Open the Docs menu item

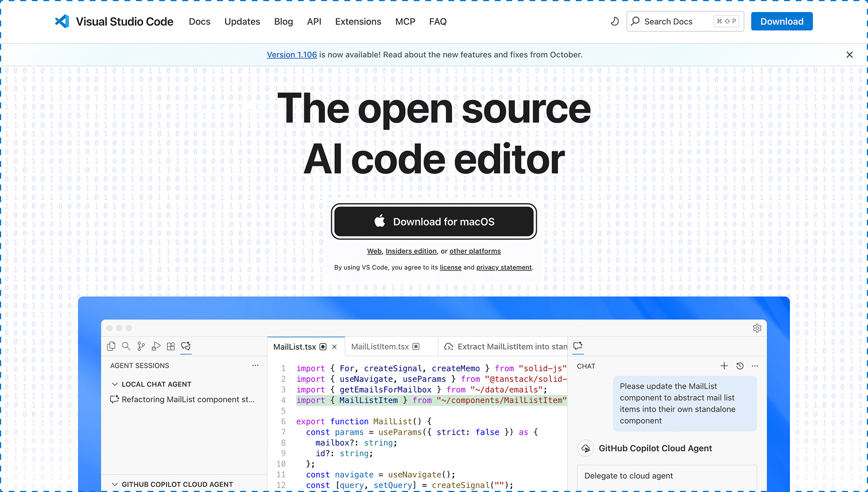(x=200, y=21)
